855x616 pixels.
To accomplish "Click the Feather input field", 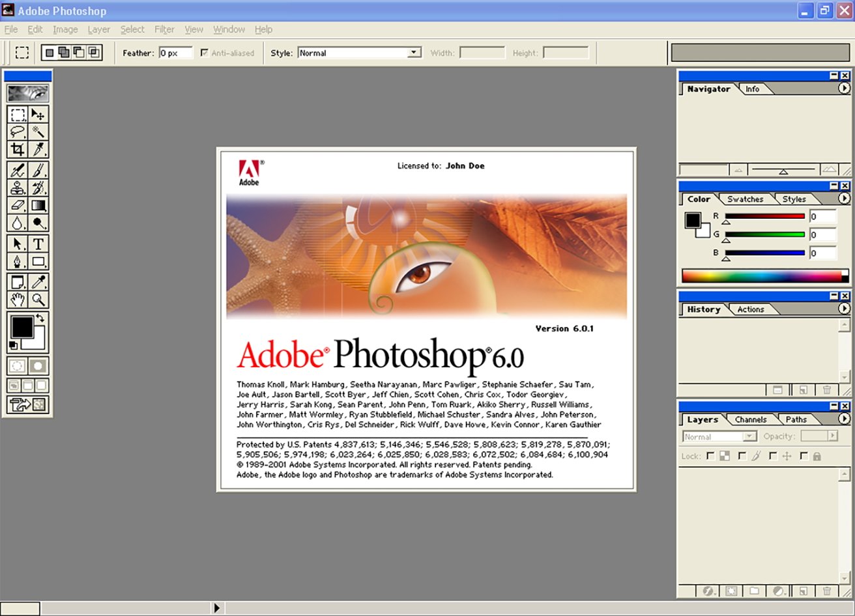I will pyautogui.click(x=175, y=53).
